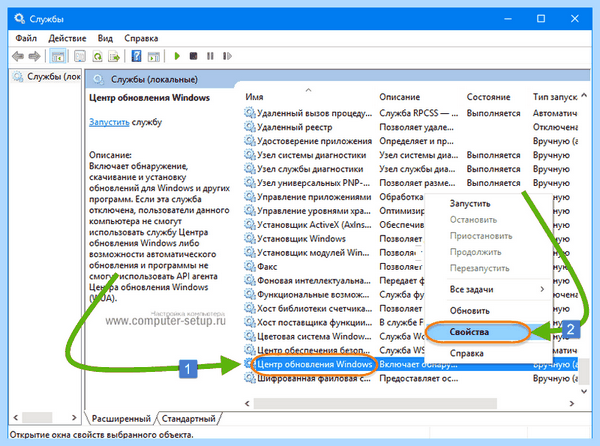Viewport: 600px width, 446px height.
Task: Click services list horizontal scroll right arrow
Action: tap(572, 403)
